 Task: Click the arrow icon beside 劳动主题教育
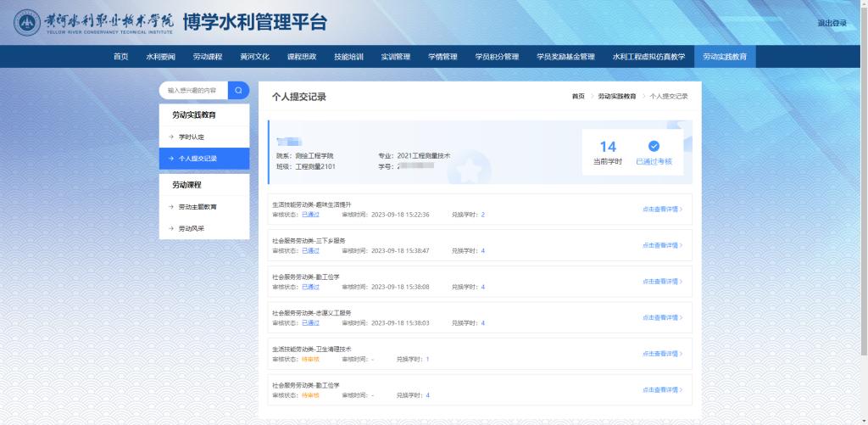(170, 207)
